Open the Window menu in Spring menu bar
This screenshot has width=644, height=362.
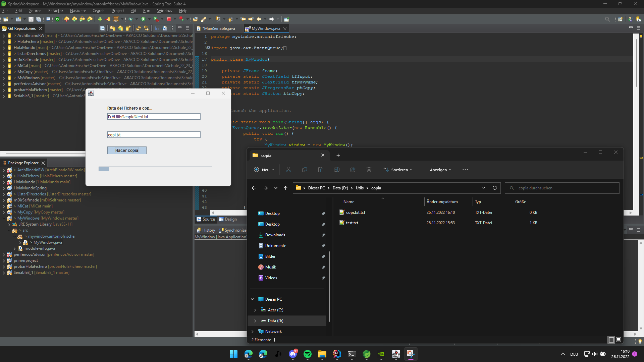point(164,11)
